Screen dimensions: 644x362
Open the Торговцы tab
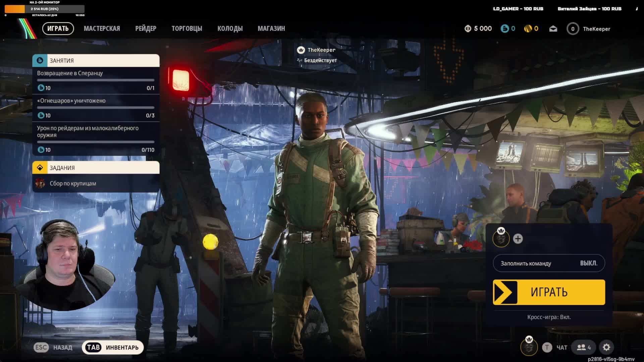point(187,28)
